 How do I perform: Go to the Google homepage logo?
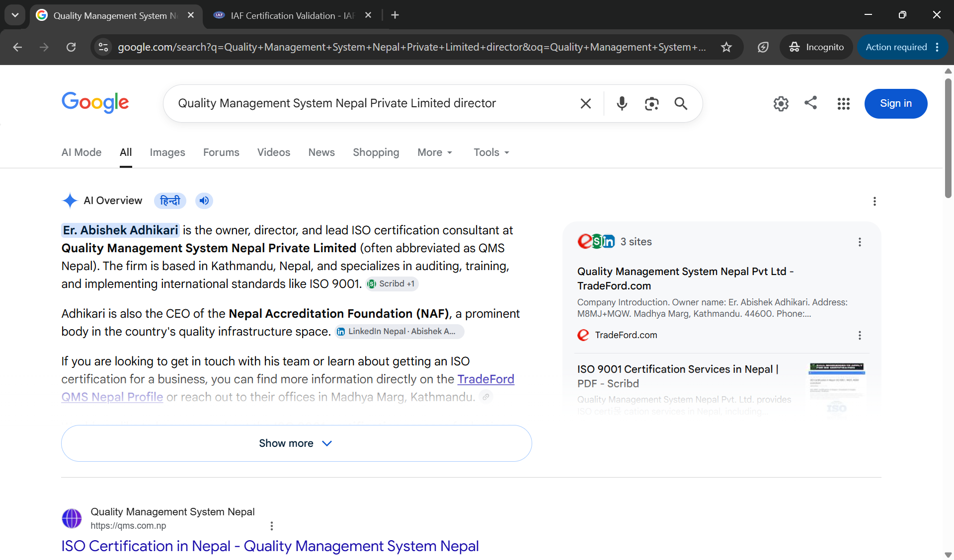tap(95, 103)
